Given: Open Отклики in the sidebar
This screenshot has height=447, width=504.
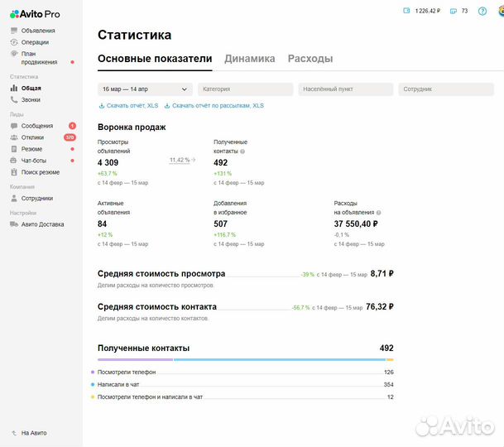Looking at the screenshot, I should 32,137.
